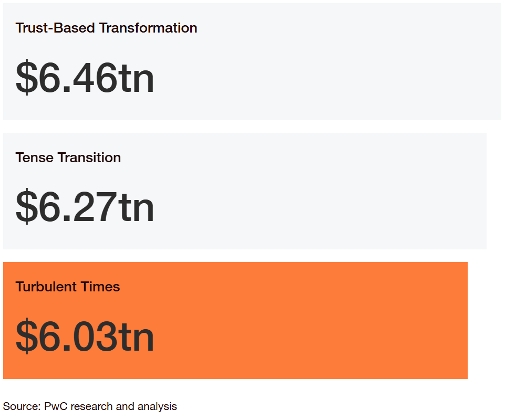Click the word PwC in the source line
Viewport: 505px width, 420px height.
(x=56, y=406)
